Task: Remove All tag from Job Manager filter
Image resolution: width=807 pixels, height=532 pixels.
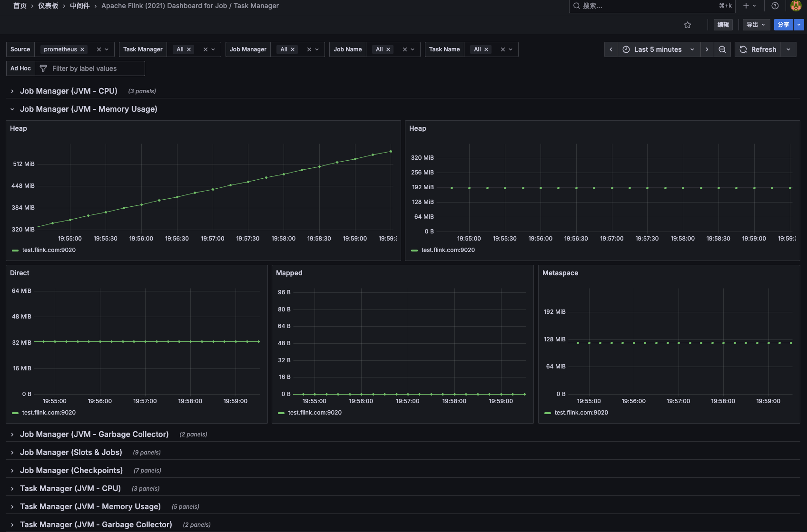Action: [x=293, y=49]
